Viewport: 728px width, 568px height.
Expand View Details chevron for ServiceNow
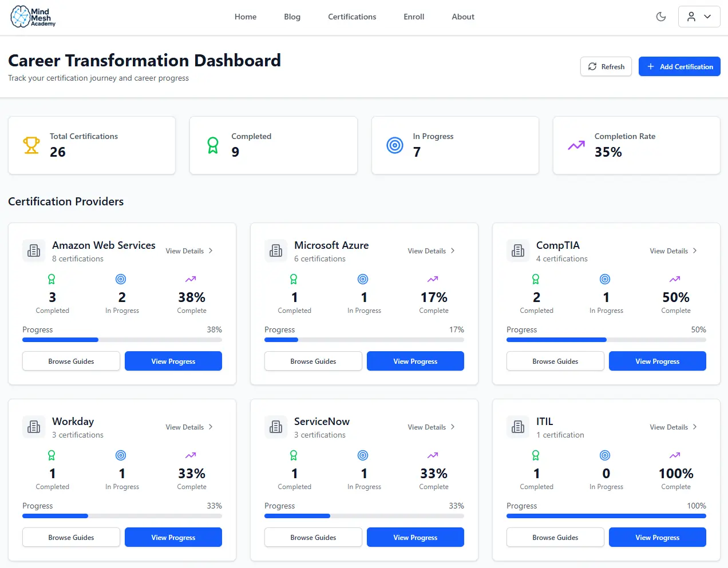pos(453,427)
